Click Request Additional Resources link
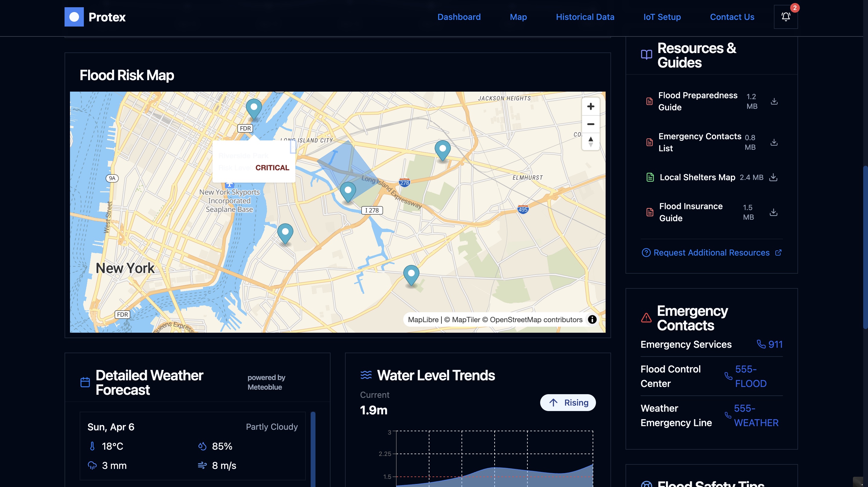868x487 pixels. point(711,253)
